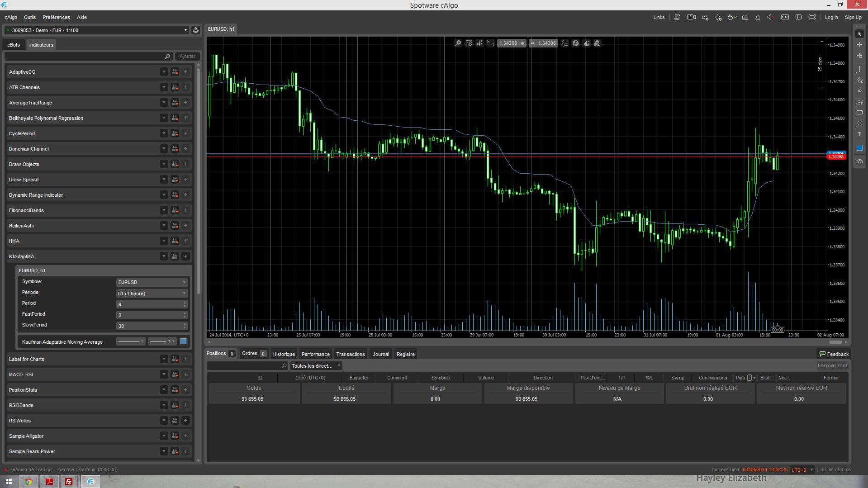Open the Préférences menu
Image resolution: width=868 pixels, height=488 pixels.
coord(57,17)
